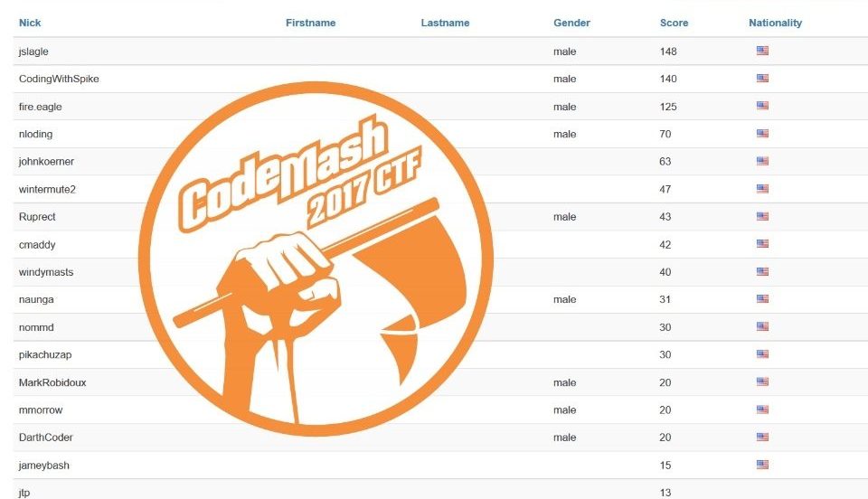Image resolution: width=868 pixels, height=499 pixels.
Task: Click the nick "cmaddy"
Action: point(37,244)
